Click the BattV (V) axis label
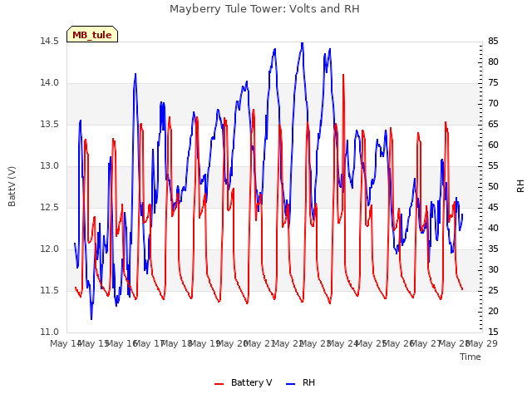 tap(12, 186)
